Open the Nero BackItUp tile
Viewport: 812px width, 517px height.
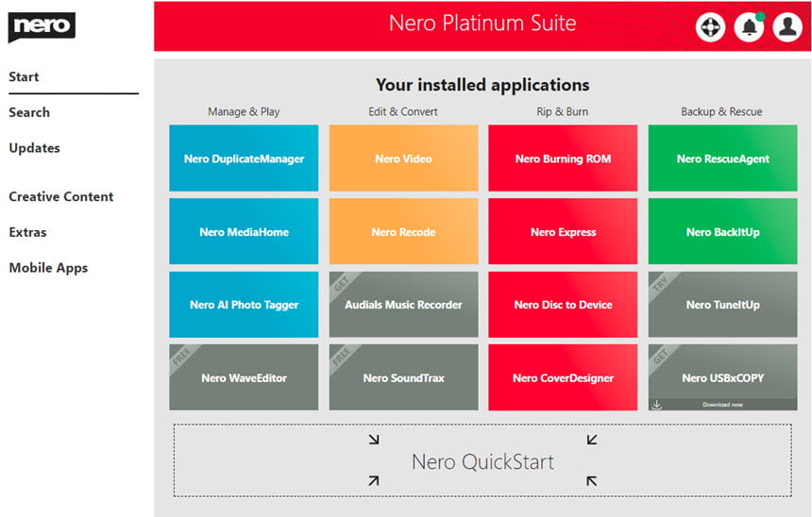(x=722, y=231)
